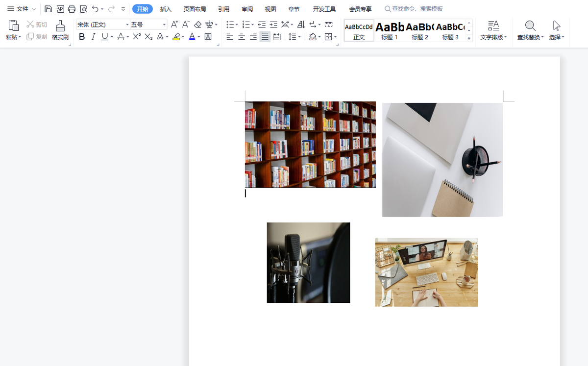Open the line spacing dropdown
Image resolution: width=588 pixels, height=366 pixels.
(x=299, y=37)
